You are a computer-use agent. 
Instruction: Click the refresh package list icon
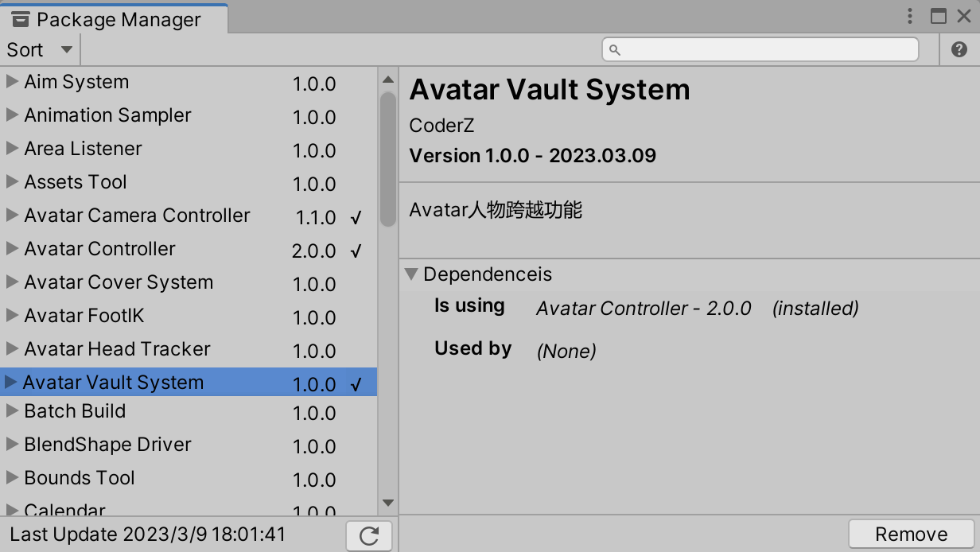369,535
